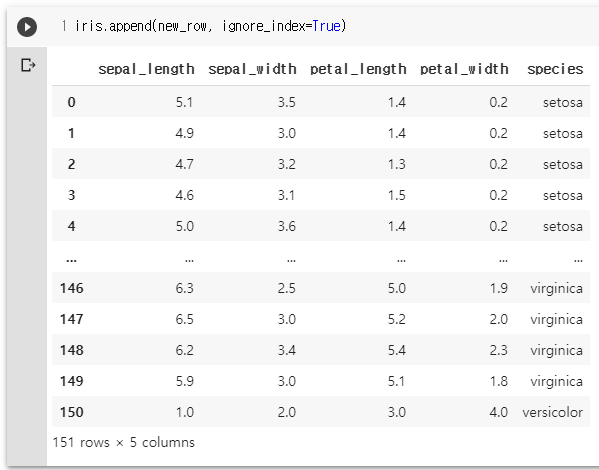Viewport: 599px width, 470px height.
Task: Click the petal_width column header
Action: coord(464,69)
